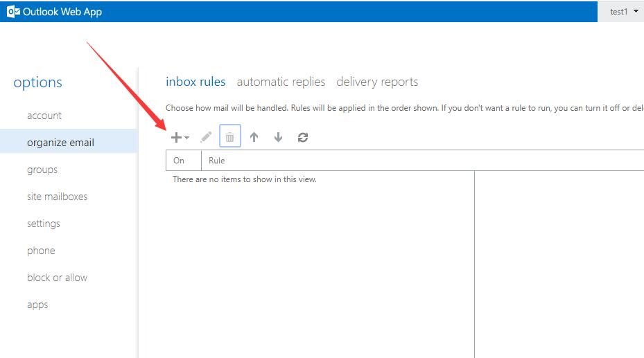Click the refresh rules icon

303,137
